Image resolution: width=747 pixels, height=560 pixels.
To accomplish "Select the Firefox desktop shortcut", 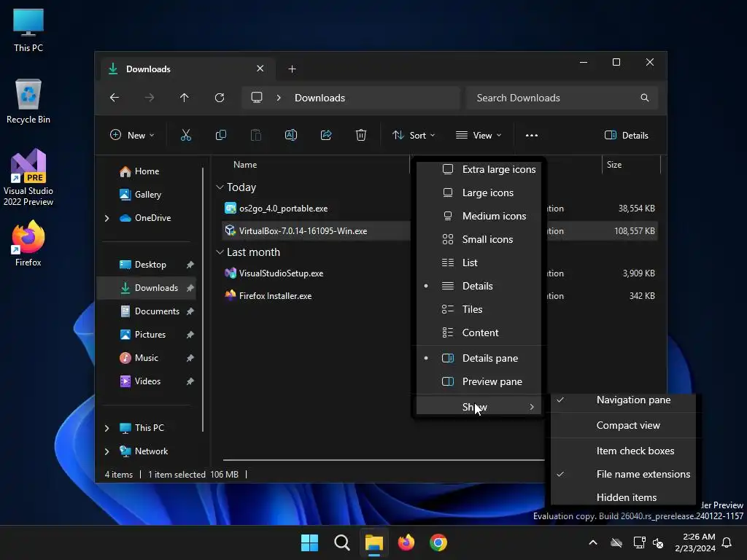I will 28,244.
